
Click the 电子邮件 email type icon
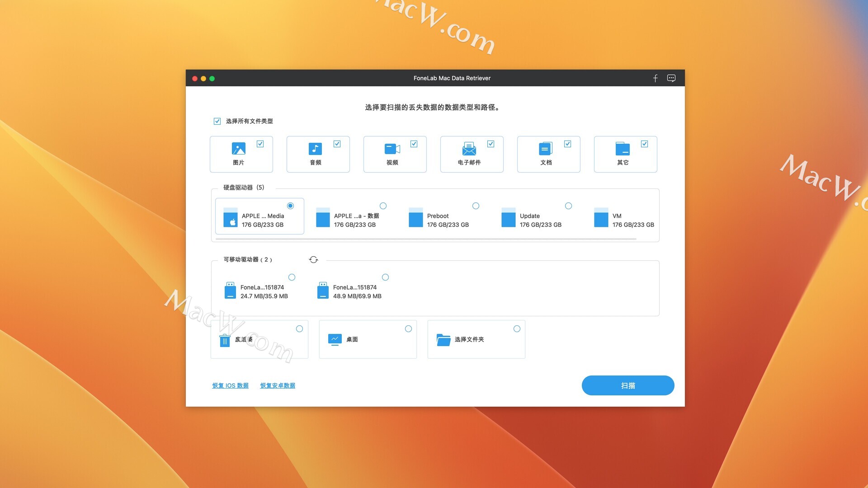pyautogui.click(x=469, y=149)
